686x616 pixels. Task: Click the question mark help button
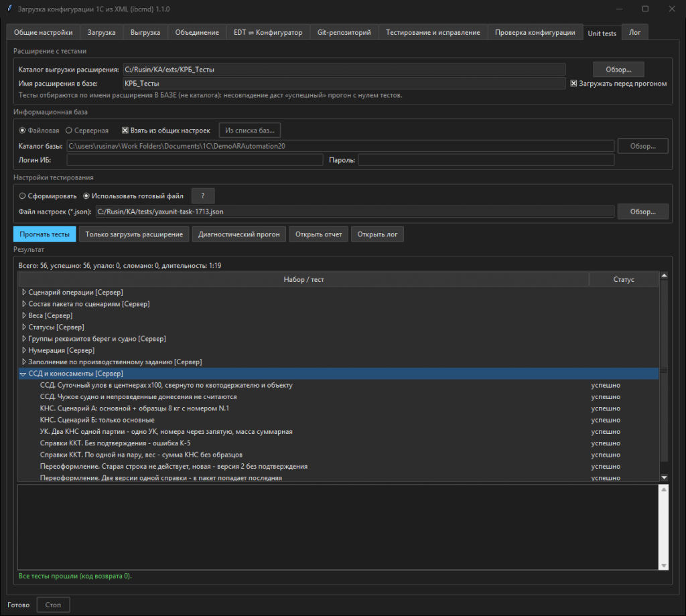coord(203,196)
